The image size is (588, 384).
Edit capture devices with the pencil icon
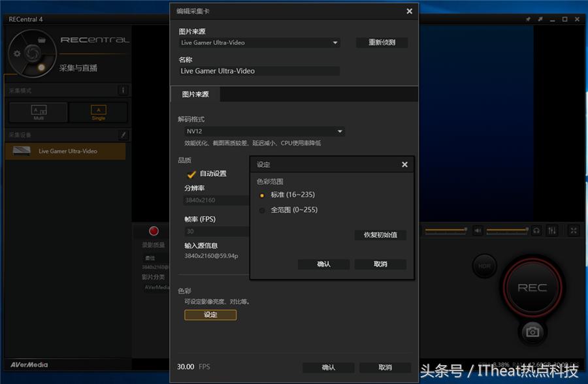(x=123, y=135)
